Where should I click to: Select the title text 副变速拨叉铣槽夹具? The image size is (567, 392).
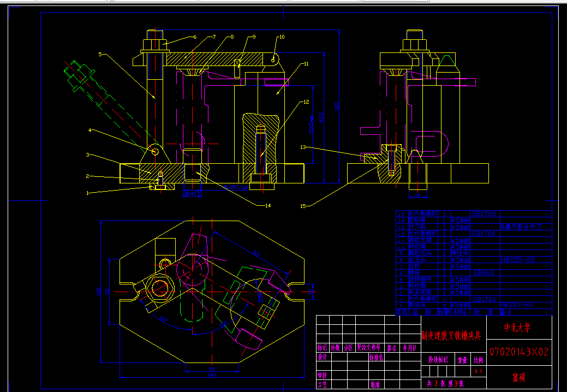click(451, 336)
